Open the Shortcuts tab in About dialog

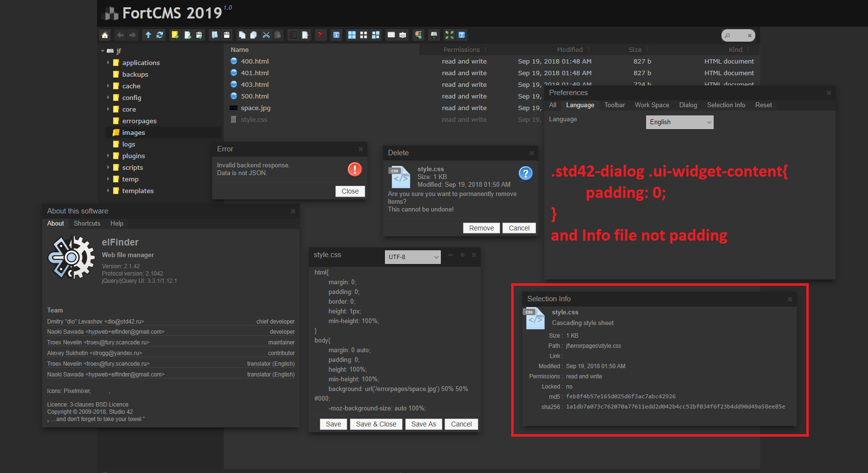pyautogui.click(x=87, y=223)
